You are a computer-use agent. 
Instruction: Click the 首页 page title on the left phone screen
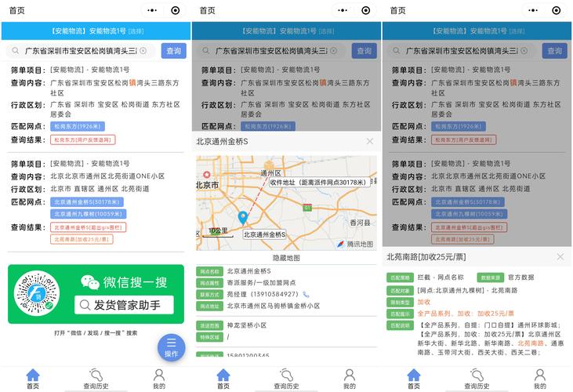[16, 11]
